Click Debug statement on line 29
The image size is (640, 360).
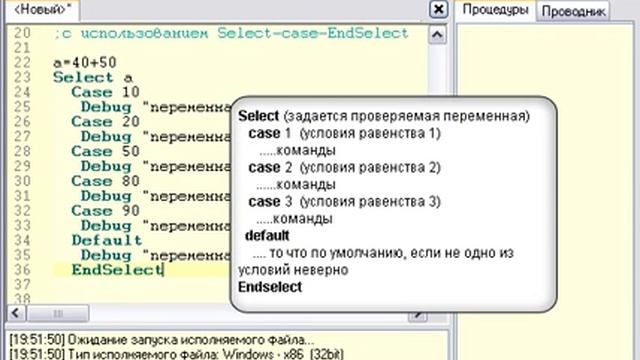pyautogui.click(x=156, y=167)
